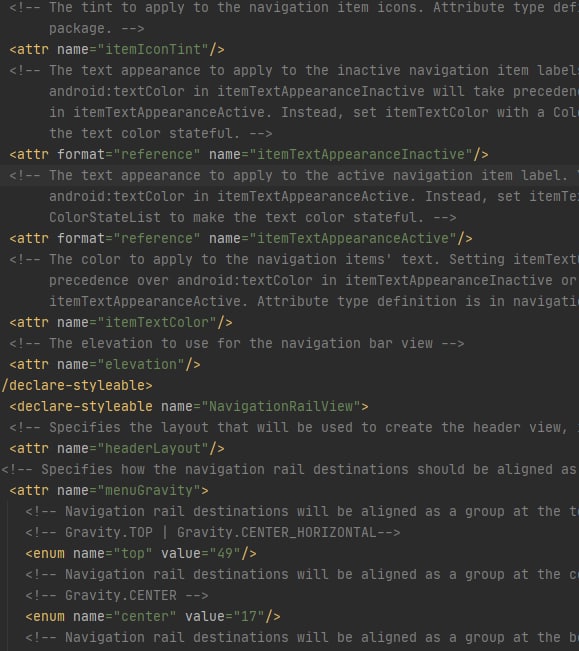The image size is (579, 651).
Task: Click the comment line starting "package. -->"
Action: [x=97, y=29]
